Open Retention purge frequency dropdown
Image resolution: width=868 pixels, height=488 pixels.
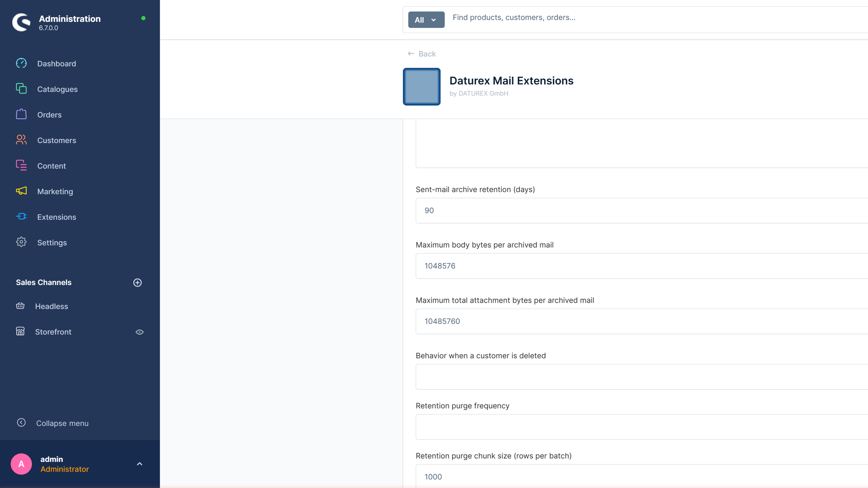coord(642,427)
